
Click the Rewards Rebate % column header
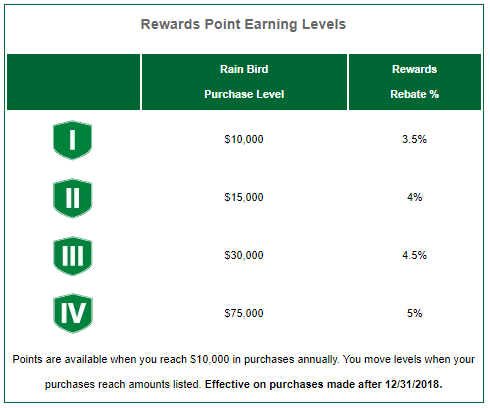415,82
